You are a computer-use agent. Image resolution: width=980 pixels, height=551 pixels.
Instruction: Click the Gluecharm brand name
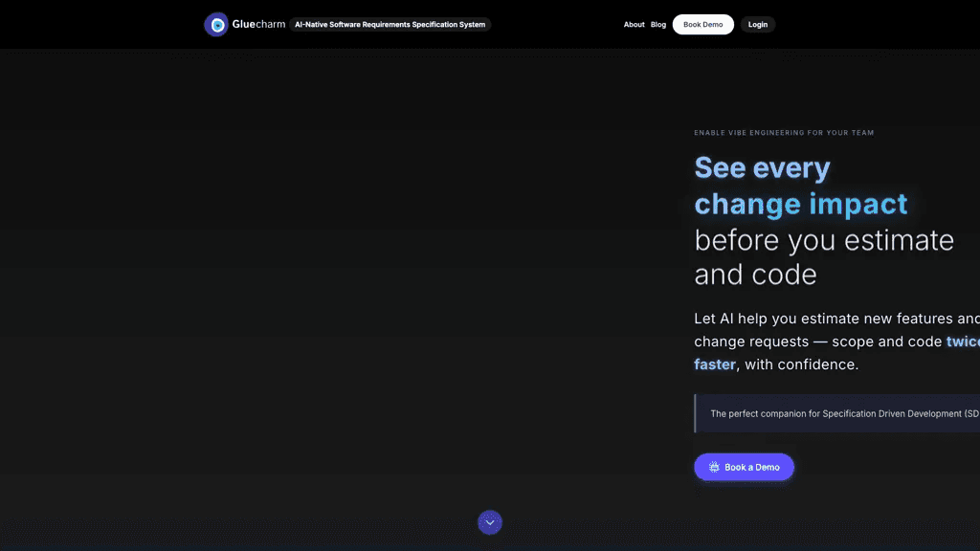coord(258,24)
